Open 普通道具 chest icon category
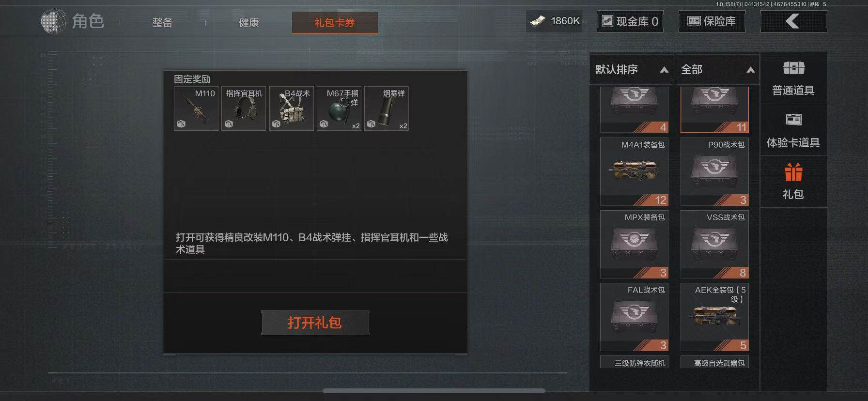Screen dimensions: 868x401 tap(793, 68)
